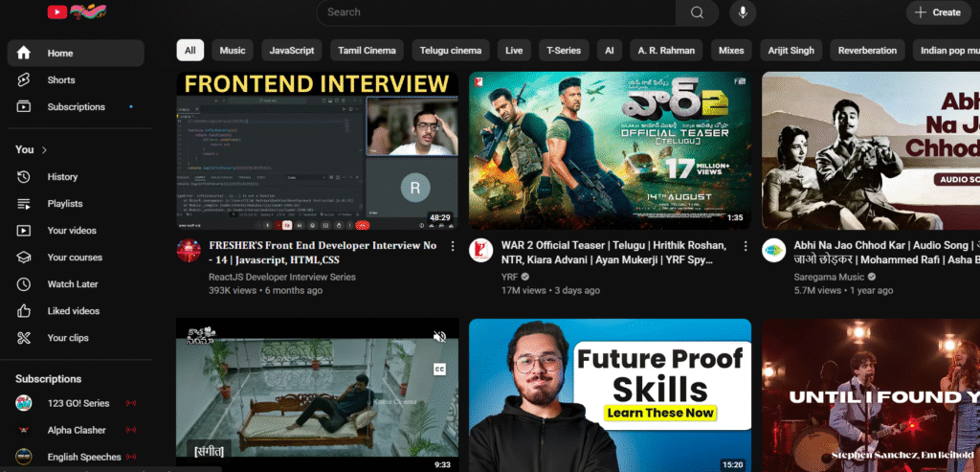980x472 pixels.
Task: Start voice search with microphone icon
Action: [743, 12]
